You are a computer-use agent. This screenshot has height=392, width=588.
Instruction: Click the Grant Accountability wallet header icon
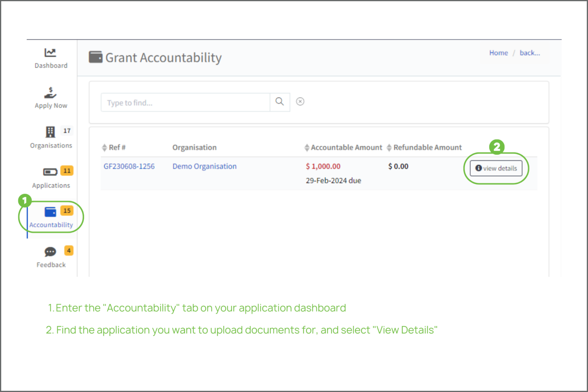95,57
